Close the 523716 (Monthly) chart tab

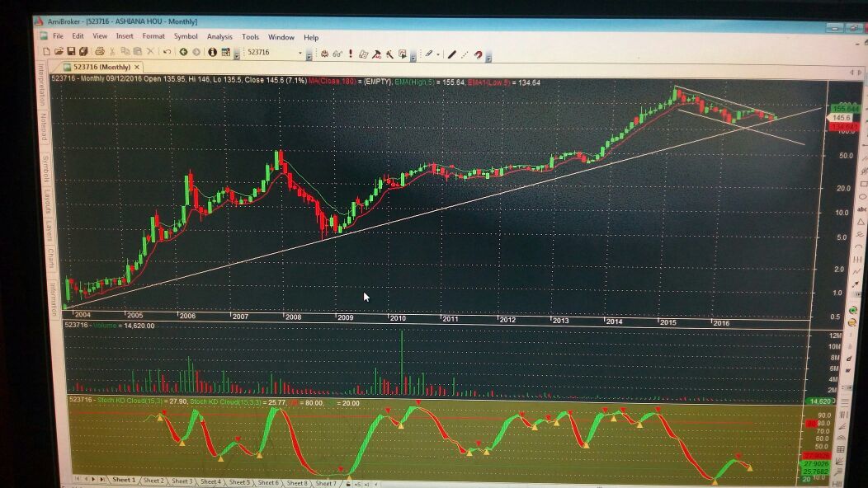(x=137, y=67)
